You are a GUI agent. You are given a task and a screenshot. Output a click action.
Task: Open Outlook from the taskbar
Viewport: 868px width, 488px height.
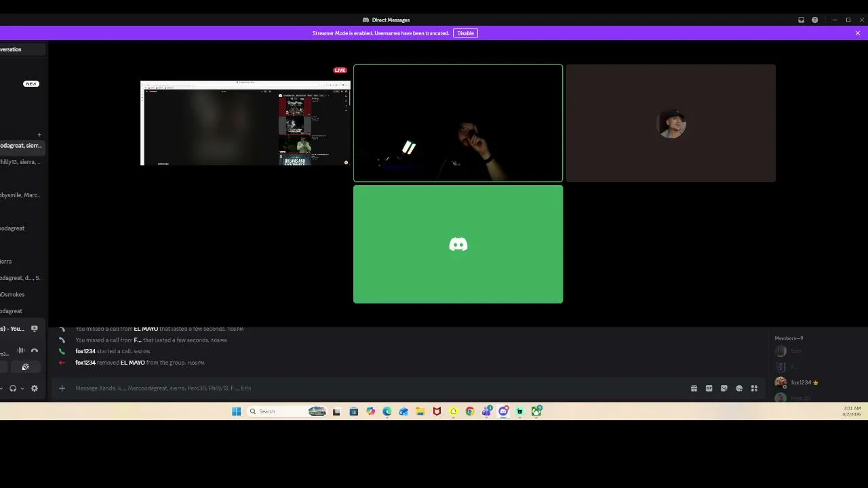click(403, 411)
